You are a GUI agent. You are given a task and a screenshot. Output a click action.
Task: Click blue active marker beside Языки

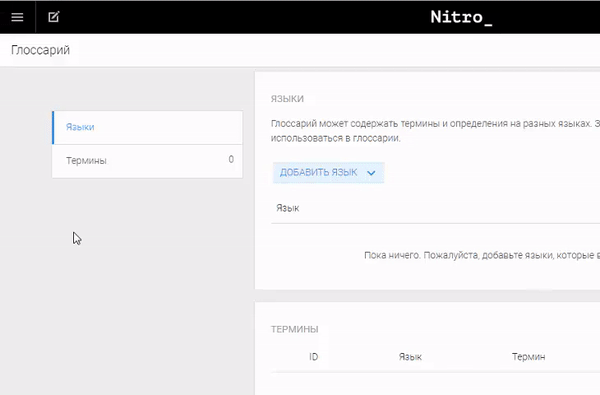53,127
